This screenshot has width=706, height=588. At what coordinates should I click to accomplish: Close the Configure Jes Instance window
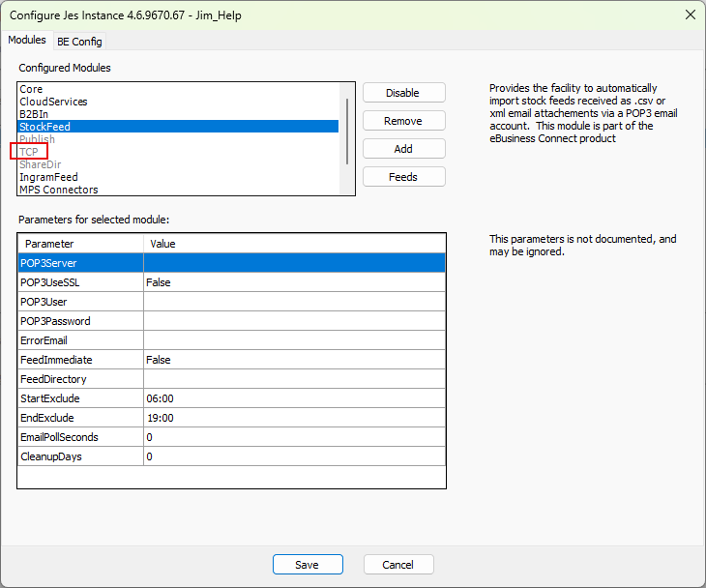point(690,15)
